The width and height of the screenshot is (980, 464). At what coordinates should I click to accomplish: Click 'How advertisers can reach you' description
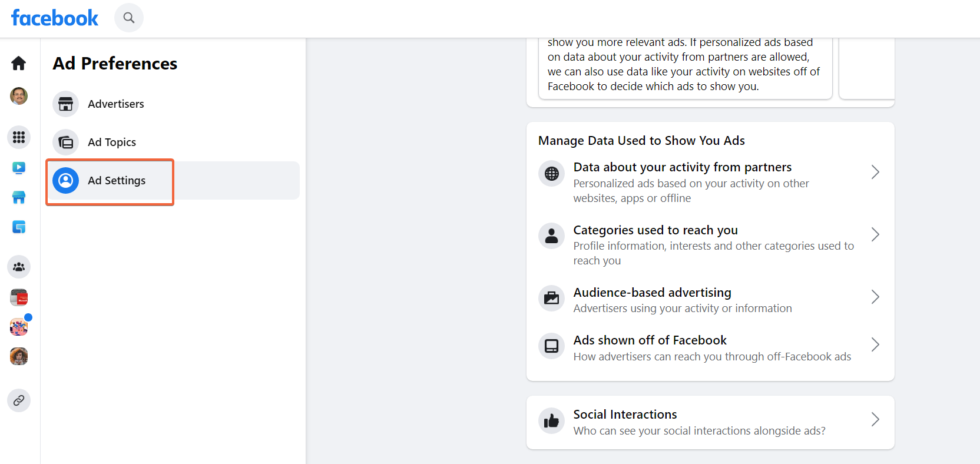(712, 357)
